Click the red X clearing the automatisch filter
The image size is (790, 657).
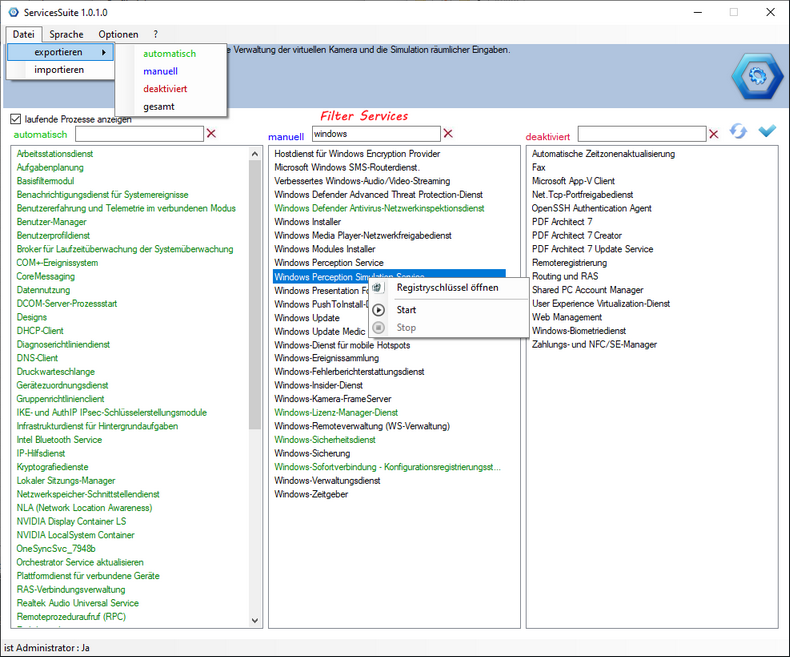tap(211, 134)
